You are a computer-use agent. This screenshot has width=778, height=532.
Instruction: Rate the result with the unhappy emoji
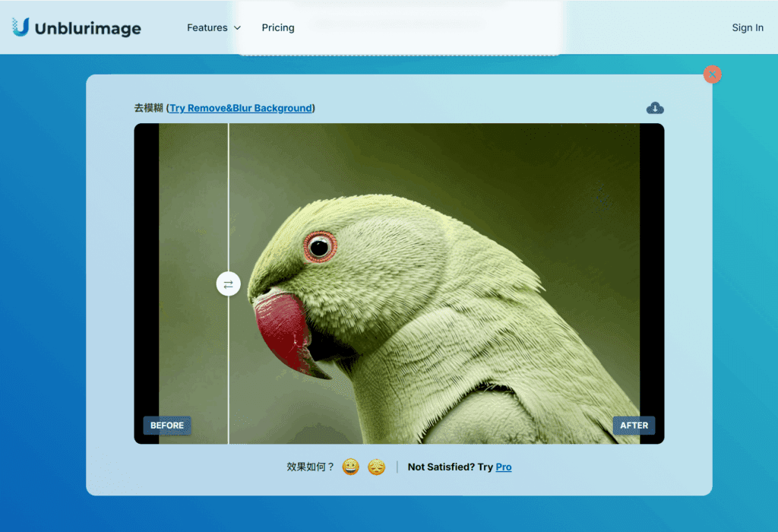pyautogui.click(x=376, y=467)
